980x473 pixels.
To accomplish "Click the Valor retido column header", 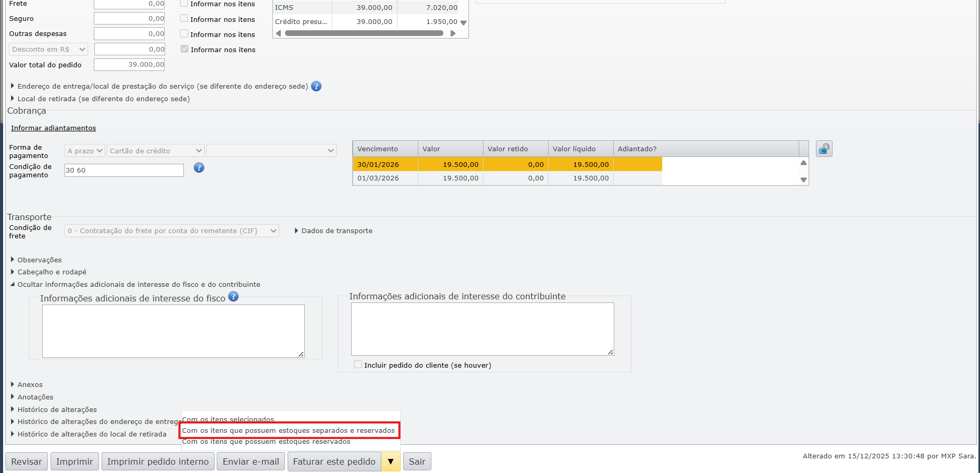I will click(516, 149).
